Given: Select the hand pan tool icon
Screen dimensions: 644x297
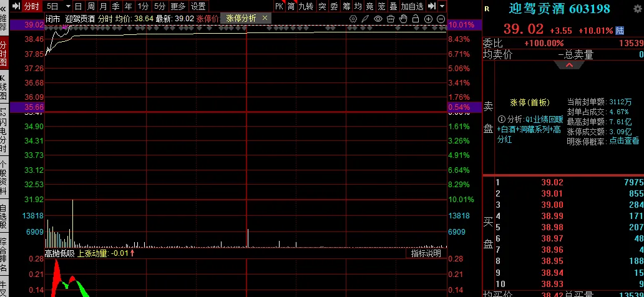Looking at the screenshot, I should tap(403, 19).
